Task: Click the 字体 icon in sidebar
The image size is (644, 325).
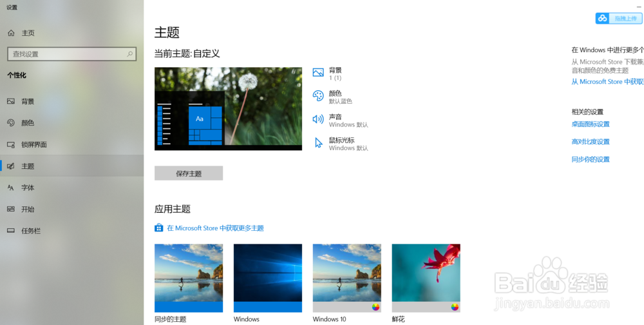Action: click(x=11, y=188)
